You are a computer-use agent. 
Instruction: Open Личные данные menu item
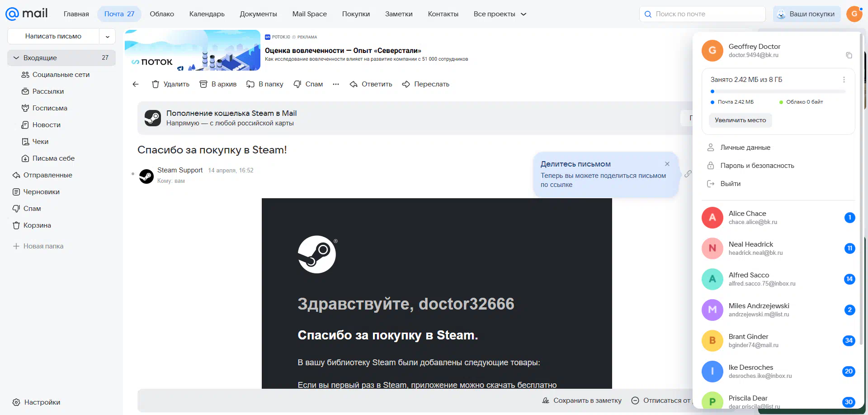(778, 148)
